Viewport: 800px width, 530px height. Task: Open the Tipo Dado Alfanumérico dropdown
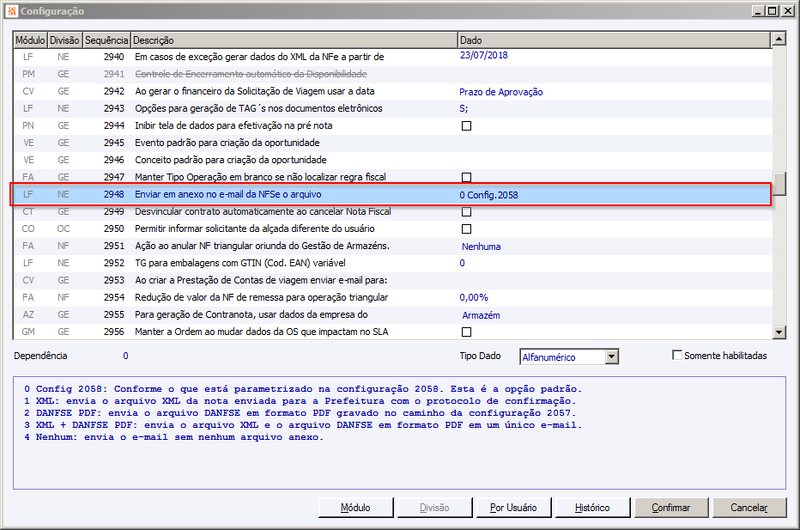pos(612,357)
